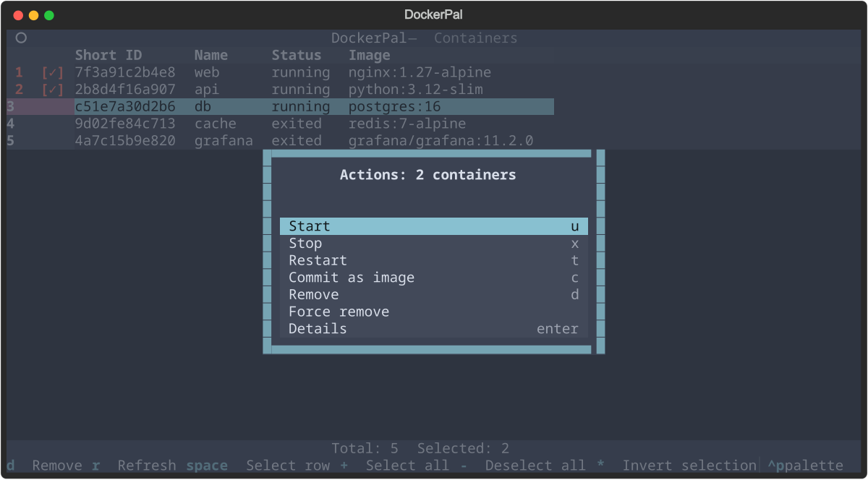Click the cache container name
Viewport: 868px width, 480px height.
(x=216, y=124)
